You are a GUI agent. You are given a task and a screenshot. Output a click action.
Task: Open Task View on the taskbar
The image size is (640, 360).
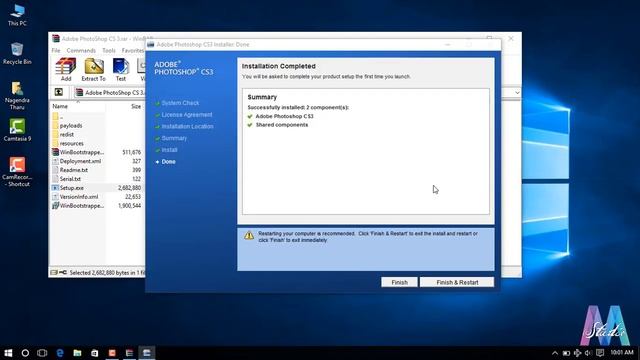point(42,353)
